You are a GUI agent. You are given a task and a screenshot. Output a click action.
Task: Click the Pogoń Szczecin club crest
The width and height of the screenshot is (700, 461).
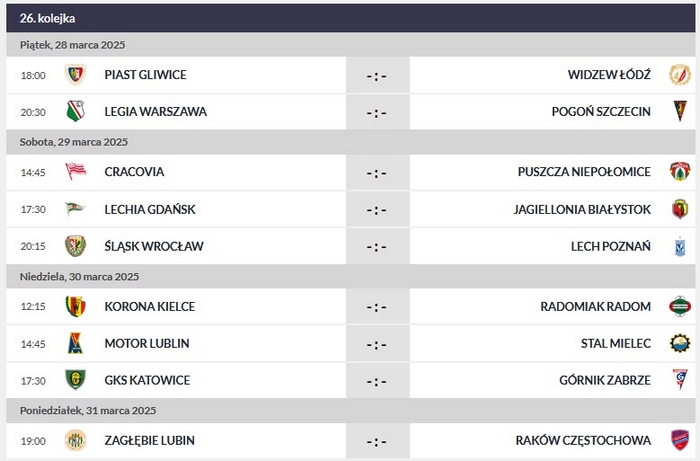(x=680, y=111)
